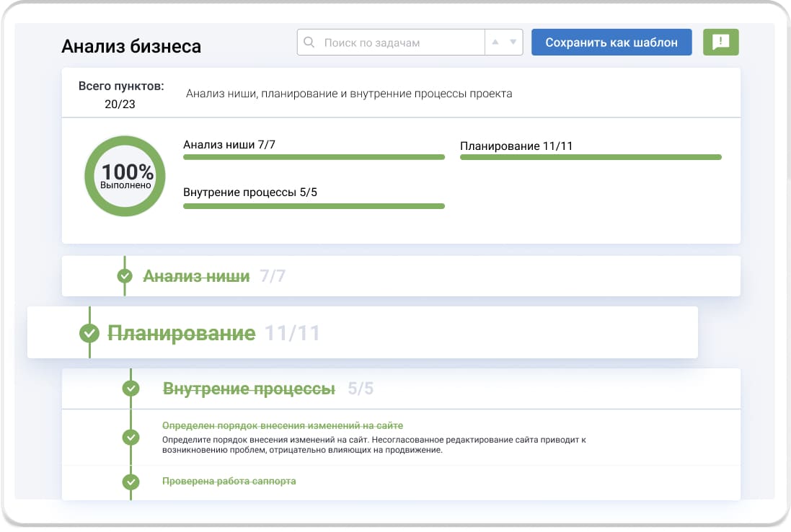Screen dimensions: 791x532
Task: Toggle the Внутрение процессы section checkmark
Action: [131, 389]
